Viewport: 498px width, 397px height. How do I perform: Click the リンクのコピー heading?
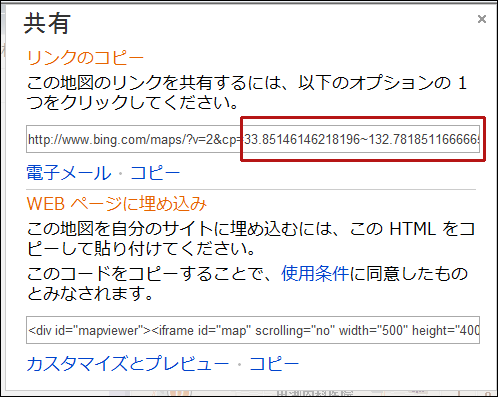85,57
